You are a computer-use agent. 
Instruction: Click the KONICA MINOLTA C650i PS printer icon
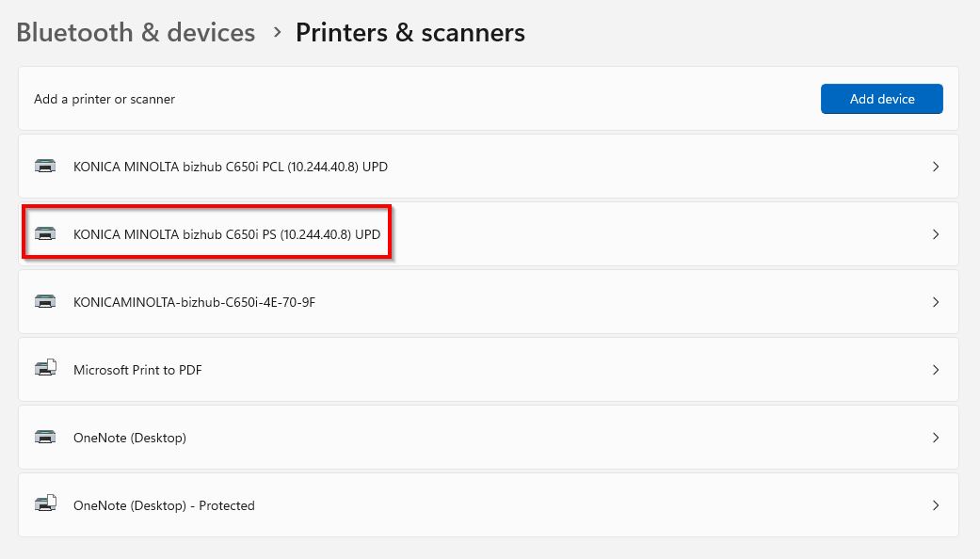[44, 234]
